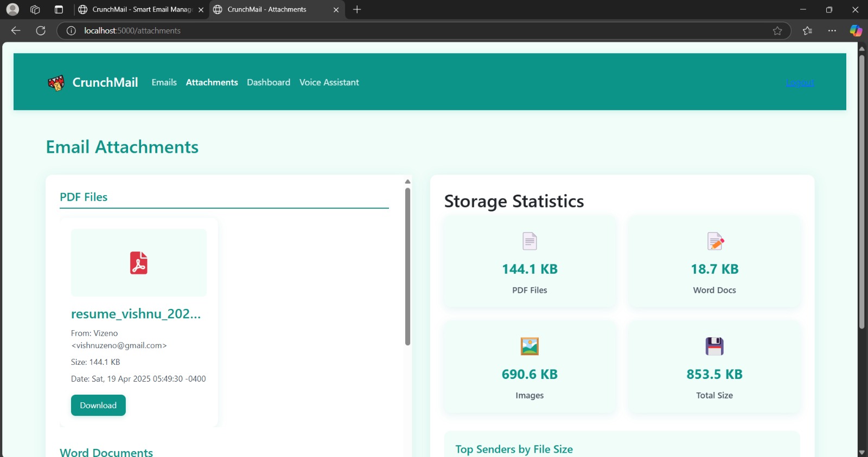868x457 pixels.
Task: Click the Logout link
Action: coord(800,82)
